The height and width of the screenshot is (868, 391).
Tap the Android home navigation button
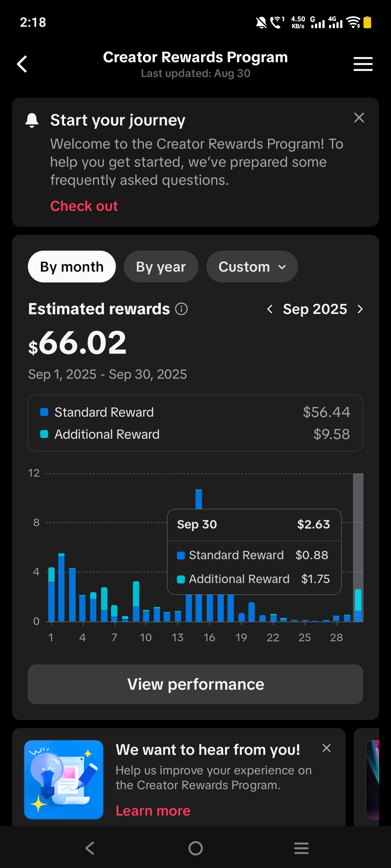[x=195, y=848]
